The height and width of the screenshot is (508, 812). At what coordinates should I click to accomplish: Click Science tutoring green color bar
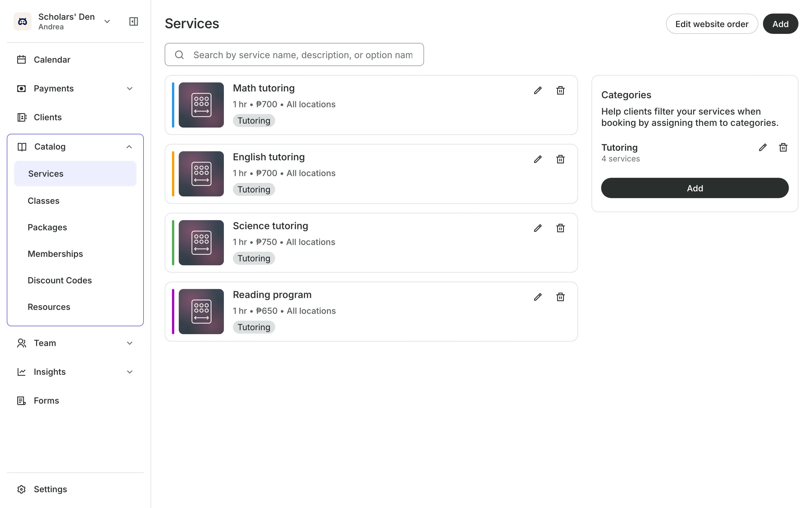point(173,243)
